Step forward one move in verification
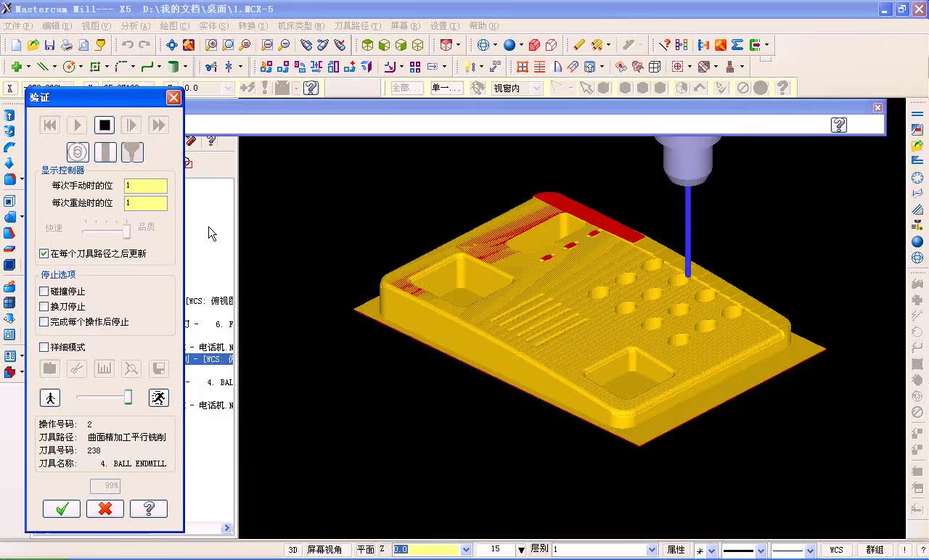Image resolution: width=929 pixels, height=560 pixels. click(x=131, y=125)
